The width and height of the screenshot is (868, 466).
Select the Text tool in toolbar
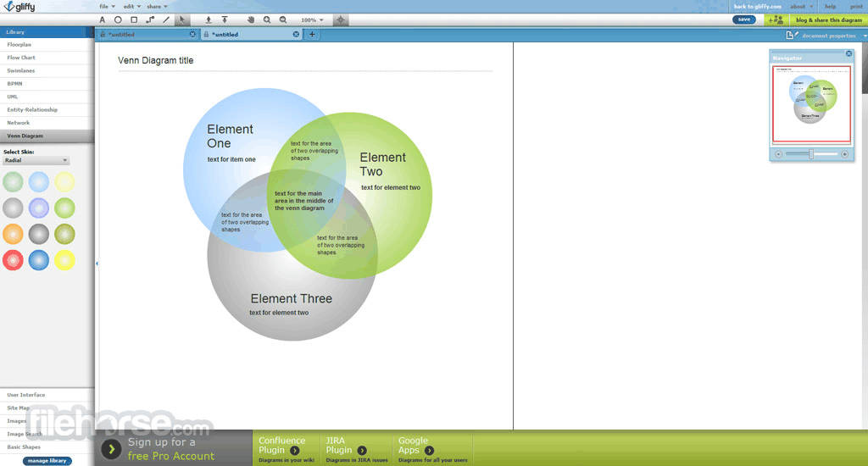click(x=103, y=19)
